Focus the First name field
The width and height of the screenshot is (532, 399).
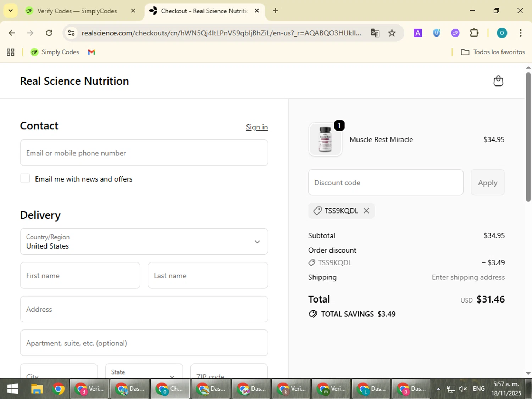pos(80,275)
